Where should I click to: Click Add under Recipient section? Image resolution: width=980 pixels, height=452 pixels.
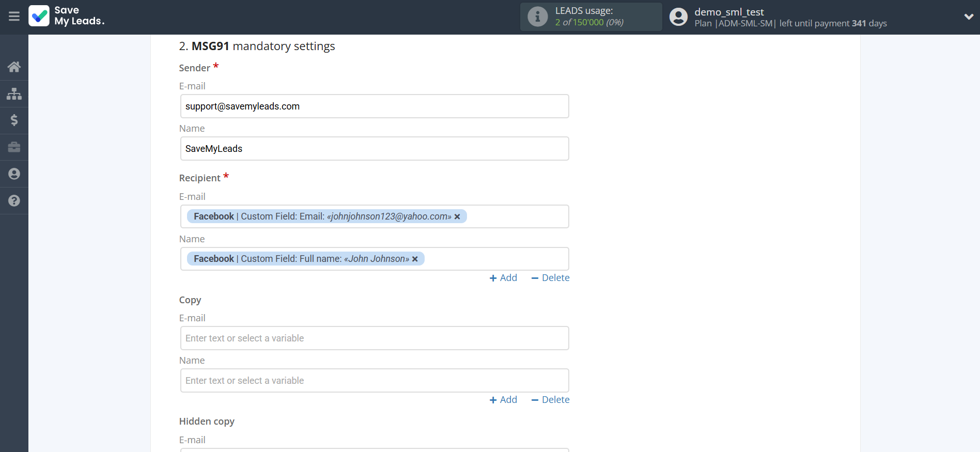pos(503,278)
